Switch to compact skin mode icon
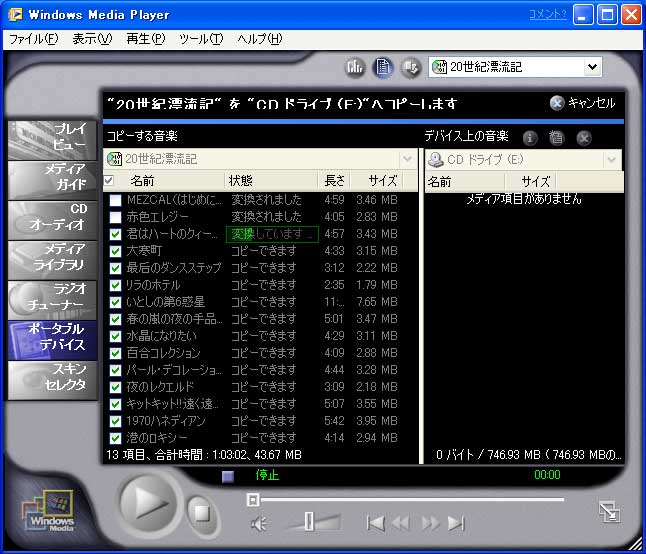This screenshot has height=554, width=646. tap(609, 511)
